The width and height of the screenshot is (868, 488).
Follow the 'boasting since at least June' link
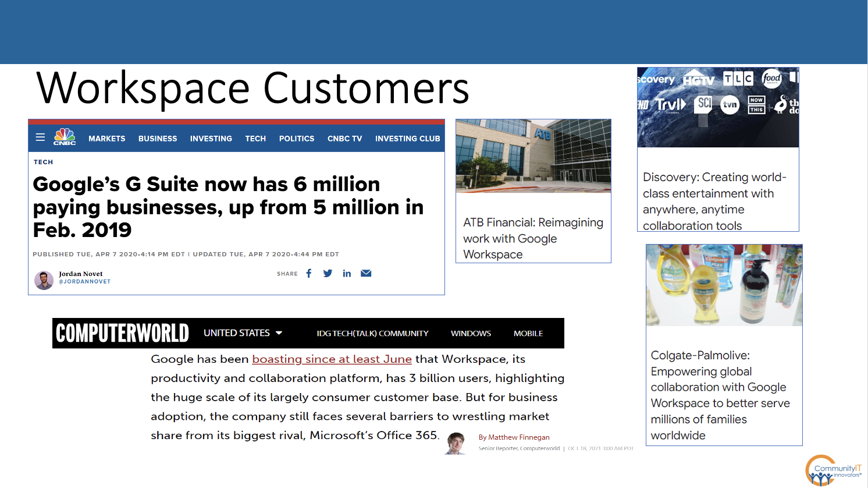point(330,359)
